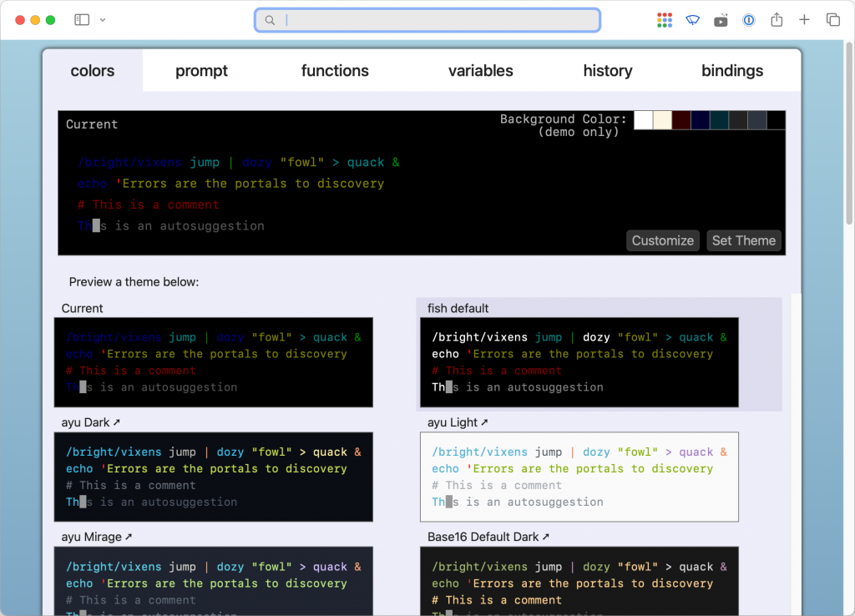855x616 pixels.
Task: Select the slate blue background swatch
Action: 757,120
